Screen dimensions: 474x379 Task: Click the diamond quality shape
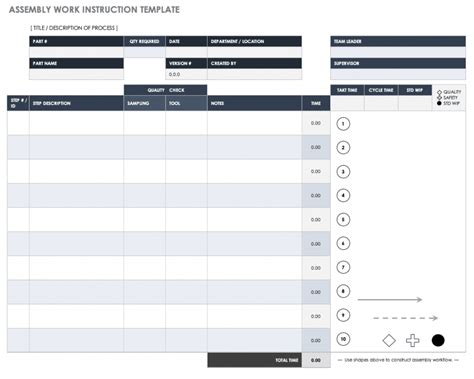click(x=389, y=340)
